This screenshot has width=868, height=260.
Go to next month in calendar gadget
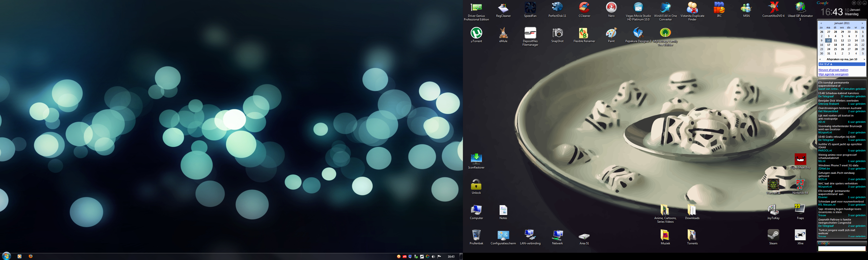point(862,23)
